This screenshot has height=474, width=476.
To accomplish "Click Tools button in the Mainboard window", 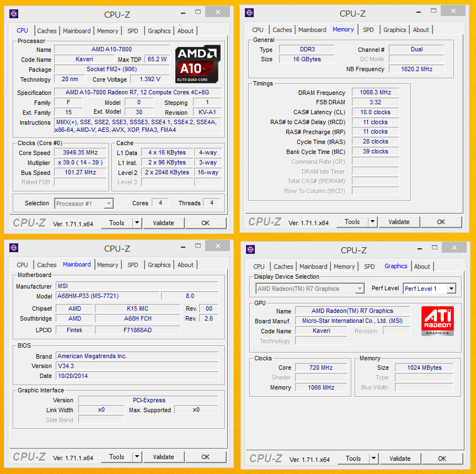I will [x=117, y=457].
